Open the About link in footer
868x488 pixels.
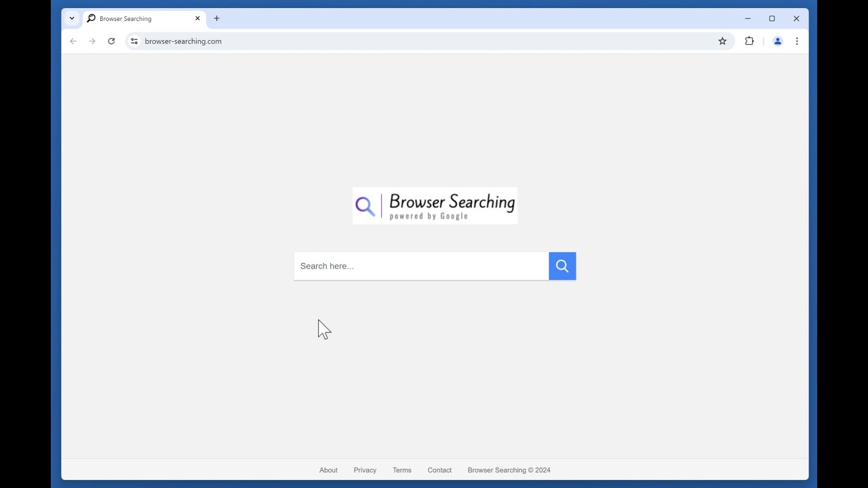(328, 470)
